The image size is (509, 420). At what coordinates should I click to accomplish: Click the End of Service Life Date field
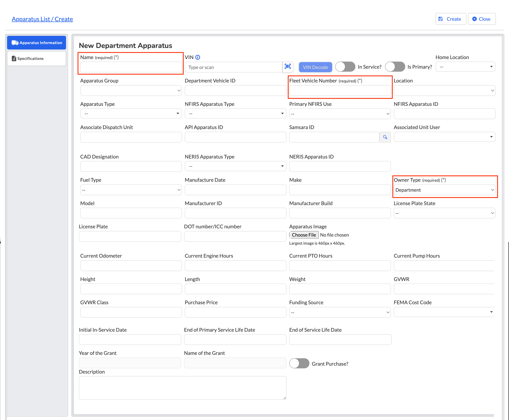coord(340,340)
